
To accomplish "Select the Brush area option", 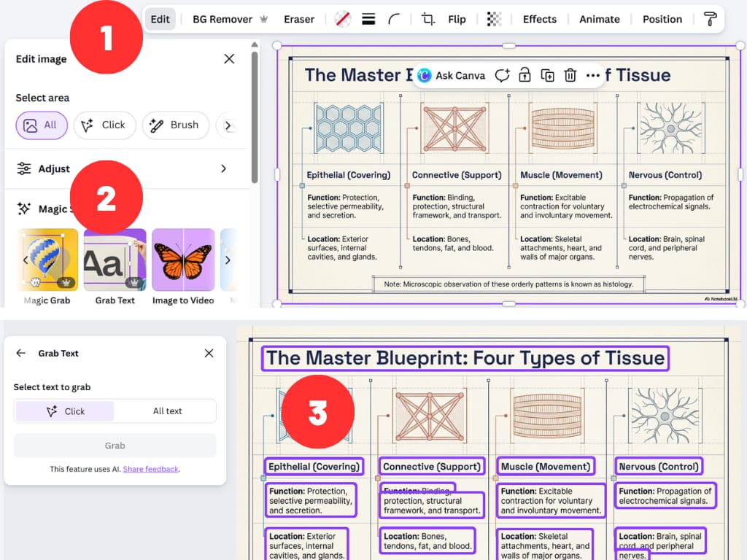I will pos(175,125).
